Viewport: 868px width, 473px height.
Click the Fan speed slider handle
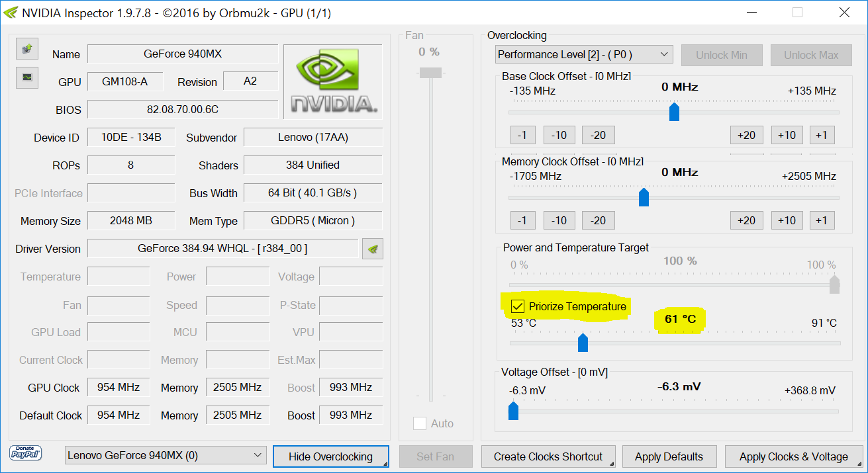click(x=430, y=72)
